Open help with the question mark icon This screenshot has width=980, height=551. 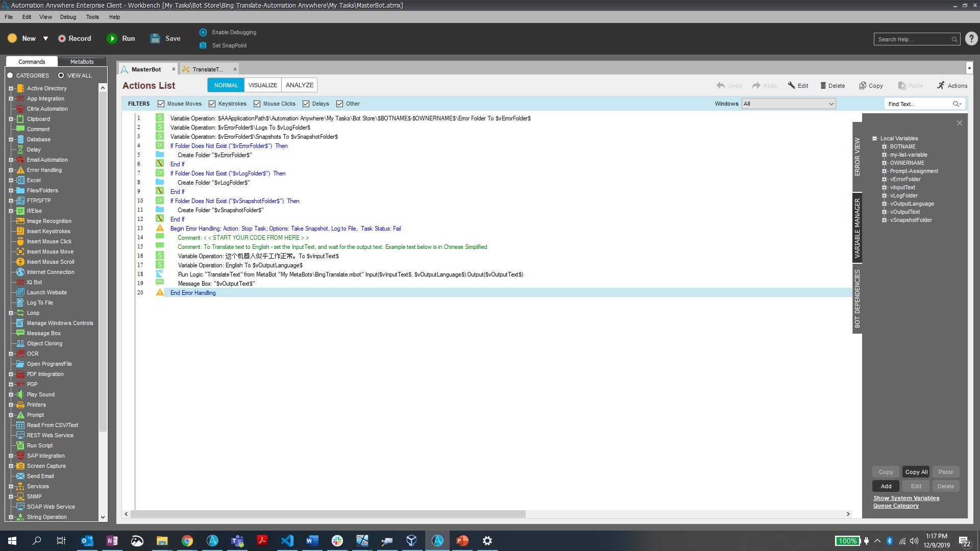pos(971,39)
